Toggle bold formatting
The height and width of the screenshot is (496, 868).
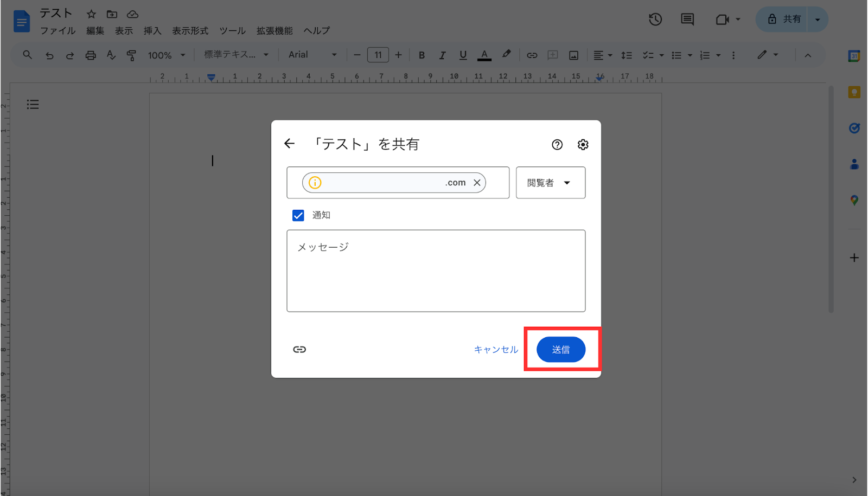[422, 55]
